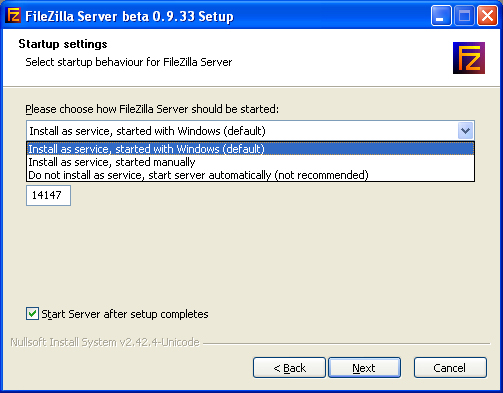Click 'Please choose how FileZilla Server should be started' label

coord(152,109)
